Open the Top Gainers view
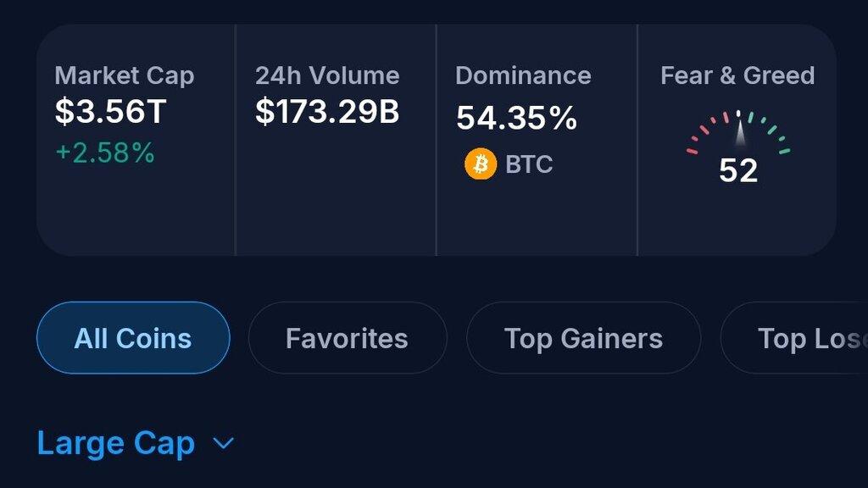 point(583,337)
